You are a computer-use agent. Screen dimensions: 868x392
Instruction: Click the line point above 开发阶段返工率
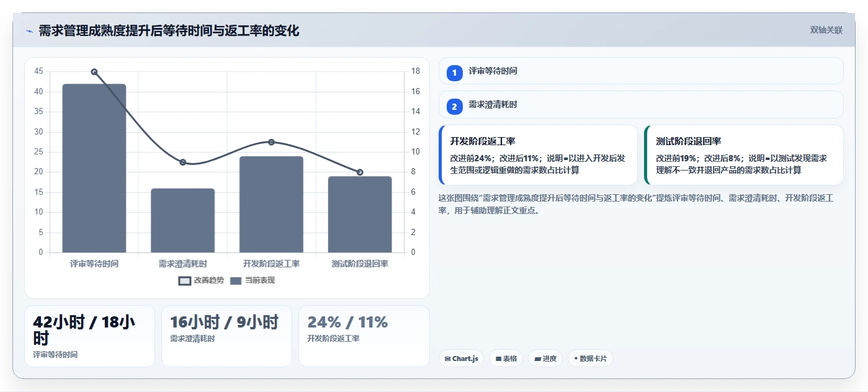(271, 142)
